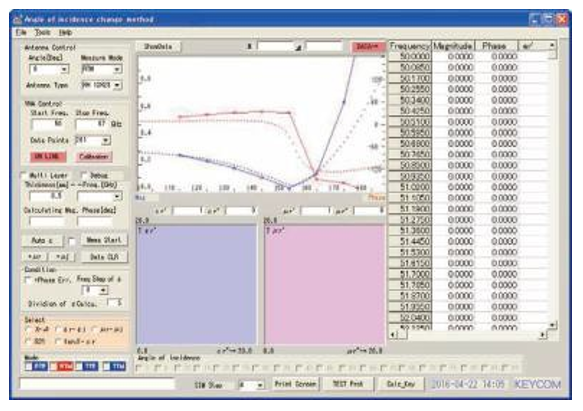Screen dimensions: 583x411
Task: Select the εr'-εr'' radio option
Action: tap(58, 330)
